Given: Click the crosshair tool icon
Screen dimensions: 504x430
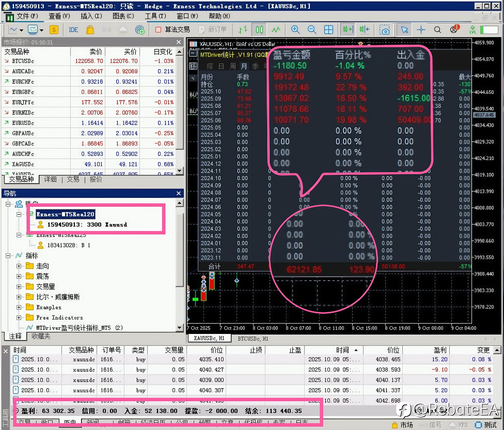Looking at the screenshot, I should pos(421,30).
